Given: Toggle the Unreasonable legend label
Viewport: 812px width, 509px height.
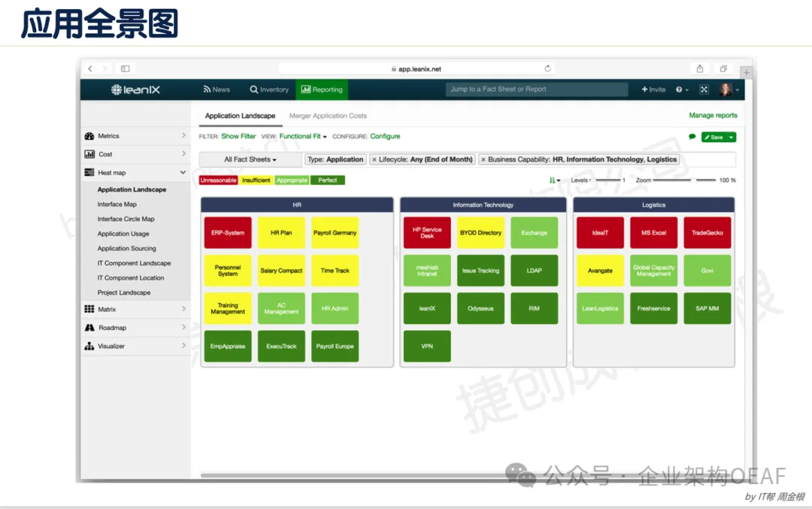Looking at the screenshot, I should pos(218,180).
